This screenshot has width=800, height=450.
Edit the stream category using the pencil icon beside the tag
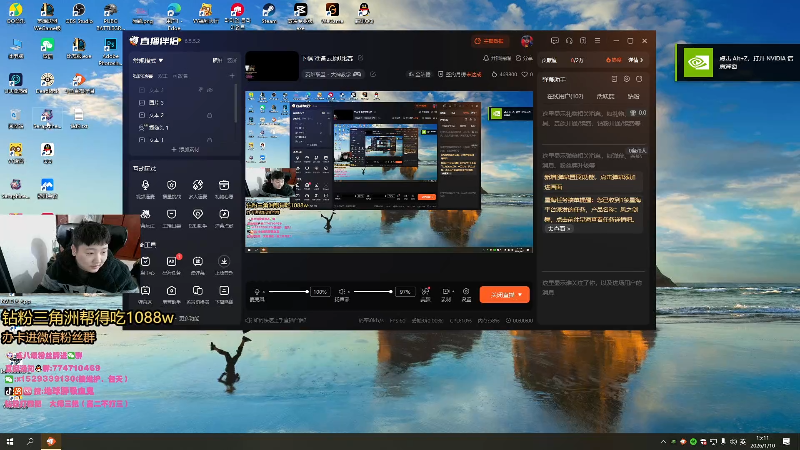[373, 74]
